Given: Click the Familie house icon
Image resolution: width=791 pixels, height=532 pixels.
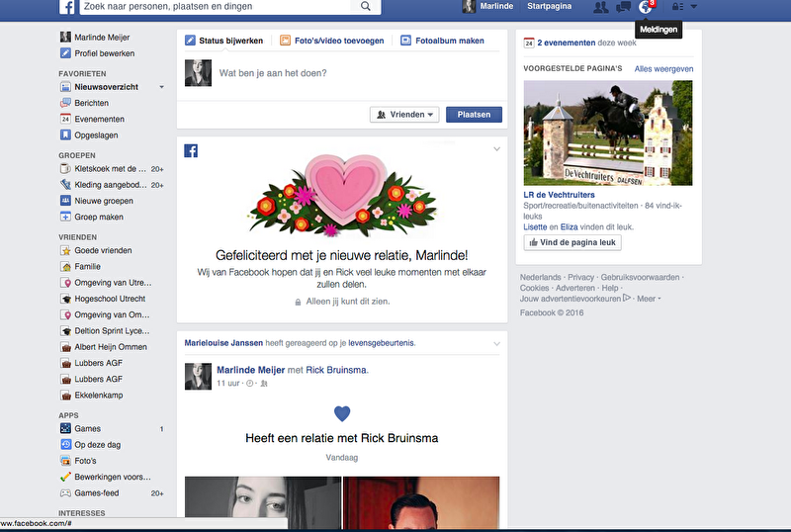Looking at the screenshot, I should pos(65,267).
